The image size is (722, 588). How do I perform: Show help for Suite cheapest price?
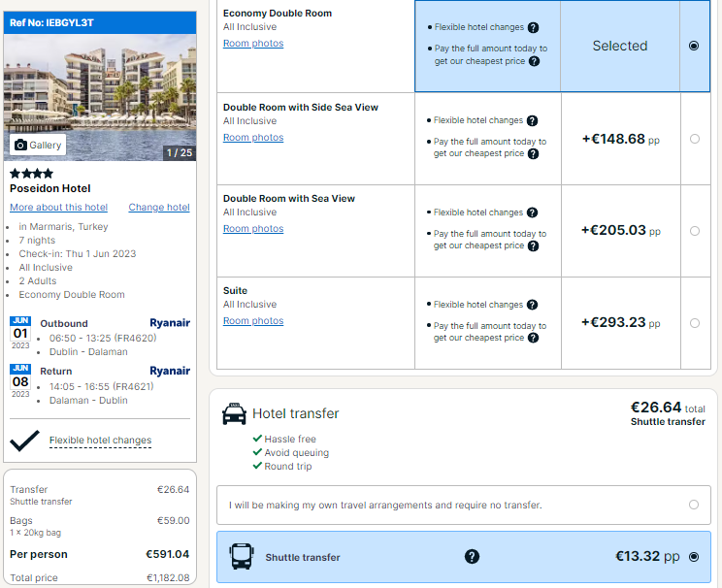click(533, 338)
